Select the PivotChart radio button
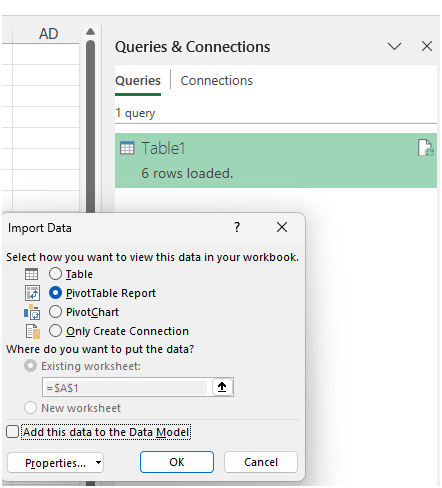This screenshot has width=442, height=488. click(55, 312)
